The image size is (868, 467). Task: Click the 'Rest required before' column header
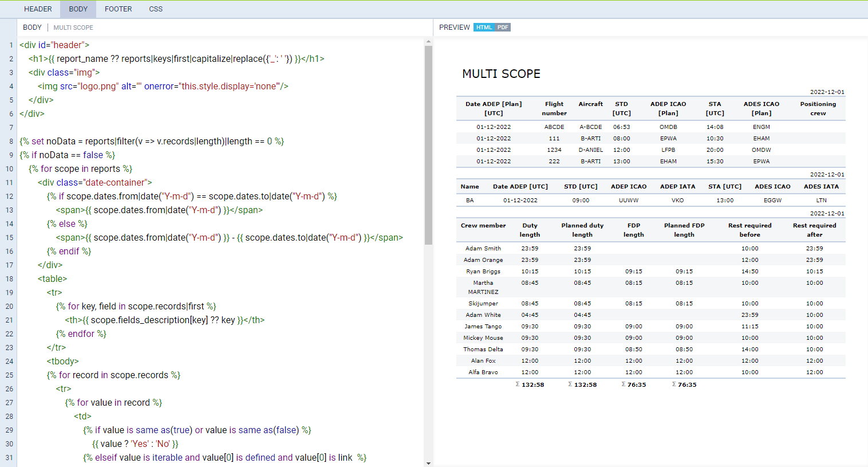(750, 230)
